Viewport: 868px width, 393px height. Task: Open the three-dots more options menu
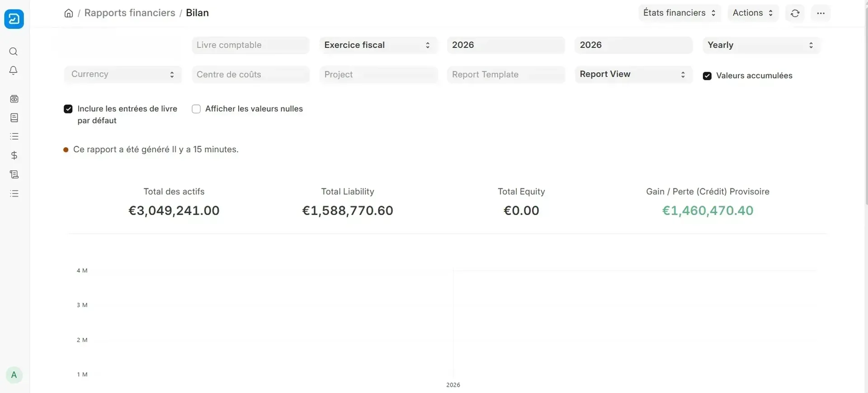pos(821,13)
